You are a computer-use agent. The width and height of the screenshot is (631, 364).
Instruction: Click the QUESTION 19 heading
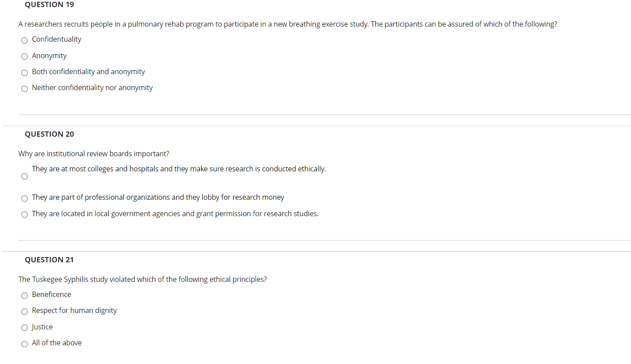pyautogui.click(x=49, y=4)
